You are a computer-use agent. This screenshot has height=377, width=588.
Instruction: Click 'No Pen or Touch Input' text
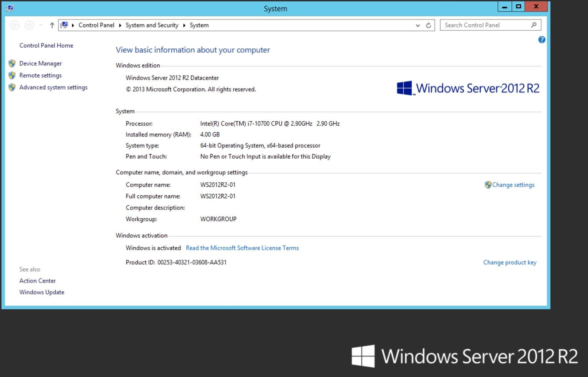click(x=265, y=157)
